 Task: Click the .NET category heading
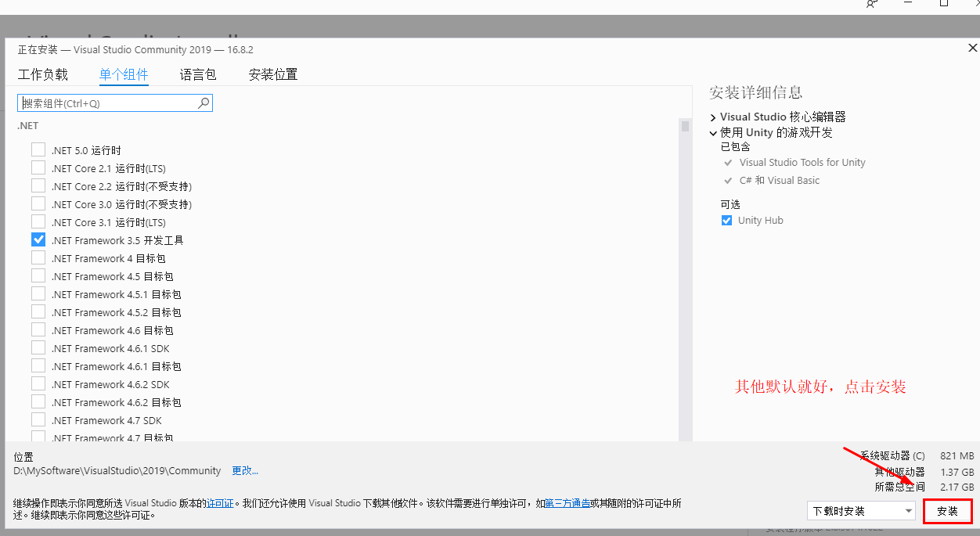[28, 125]
